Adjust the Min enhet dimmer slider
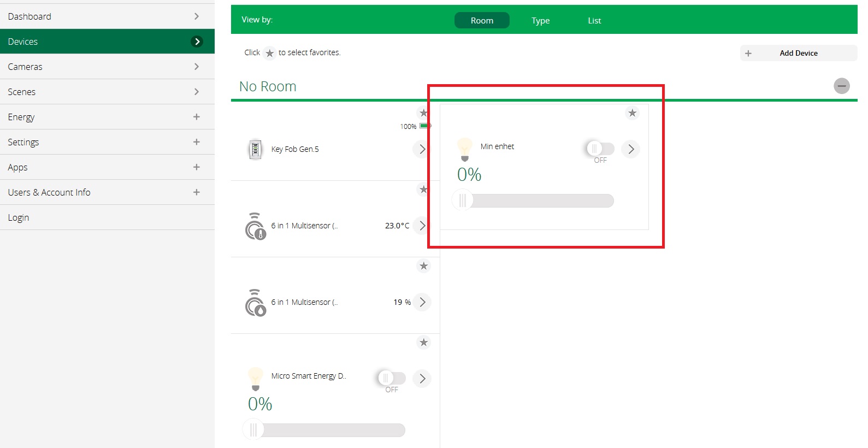 [533, 201]
